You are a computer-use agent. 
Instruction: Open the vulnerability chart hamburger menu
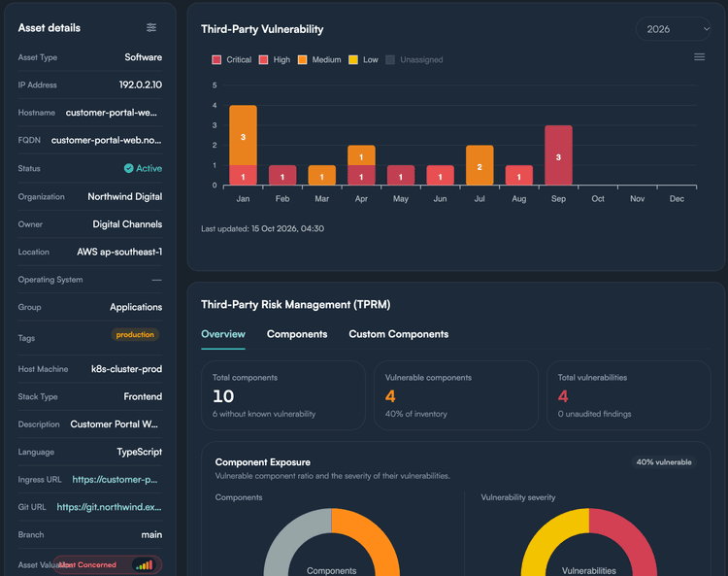point(699,57)
